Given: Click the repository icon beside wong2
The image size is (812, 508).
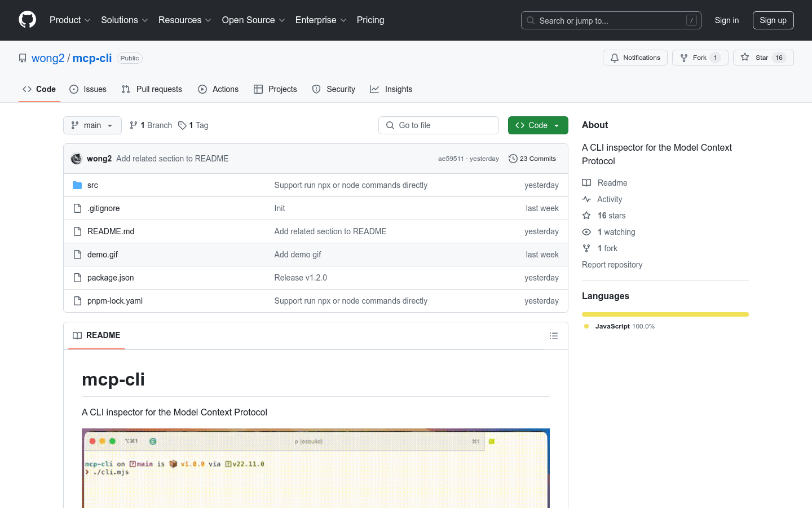Looking at the screenshot, I should (x=23, y=58).
